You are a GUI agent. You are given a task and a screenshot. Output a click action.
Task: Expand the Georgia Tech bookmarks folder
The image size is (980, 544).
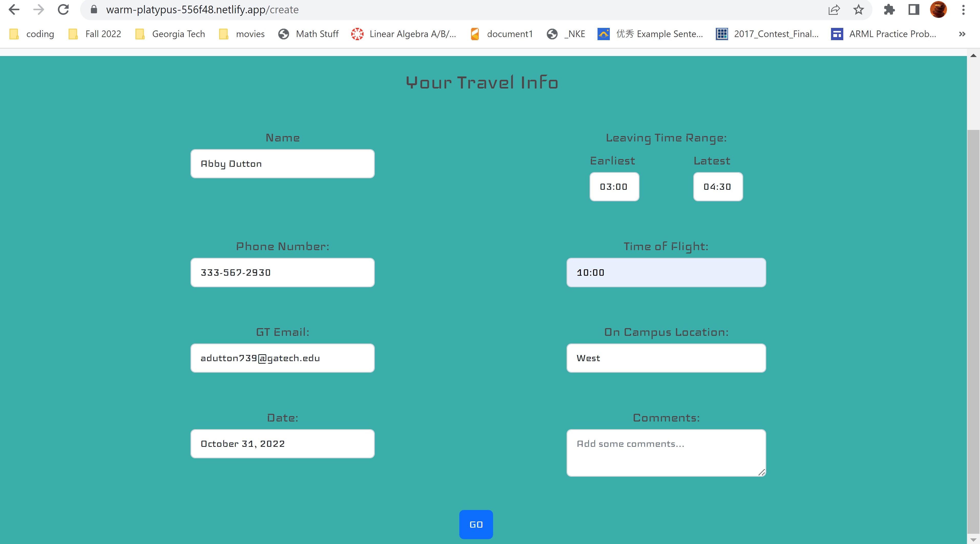tap(170, 34)
